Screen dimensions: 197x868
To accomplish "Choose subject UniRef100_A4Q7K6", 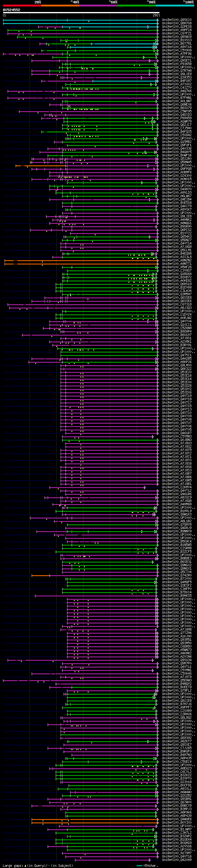I will click(x=177, y=91).
